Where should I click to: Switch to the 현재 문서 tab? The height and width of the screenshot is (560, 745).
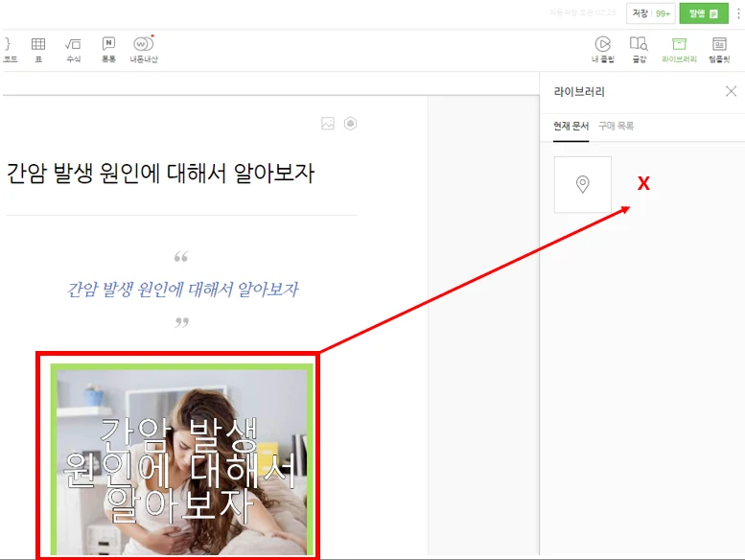coord(570,126)
